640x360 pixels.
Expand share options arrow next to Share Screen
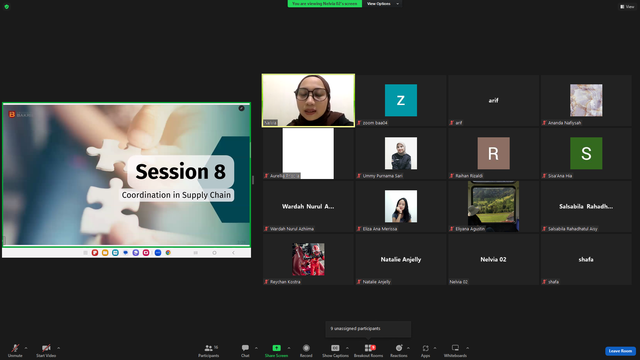click(289, 348)
